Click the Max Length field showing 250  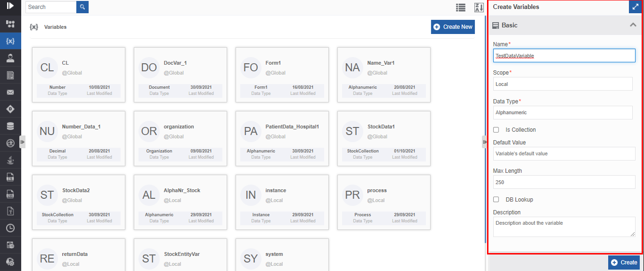[564, 182]
